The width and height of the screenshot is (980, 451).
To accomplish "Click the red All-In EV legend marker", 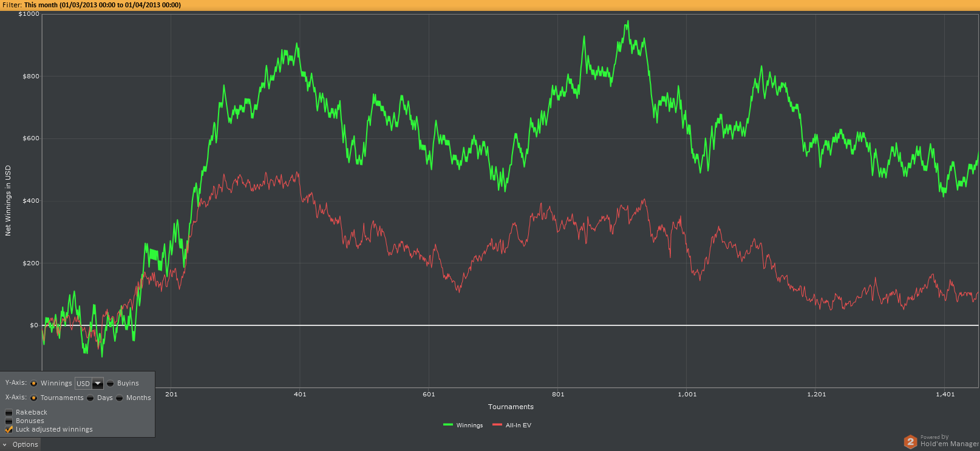I will coord(497,425).
